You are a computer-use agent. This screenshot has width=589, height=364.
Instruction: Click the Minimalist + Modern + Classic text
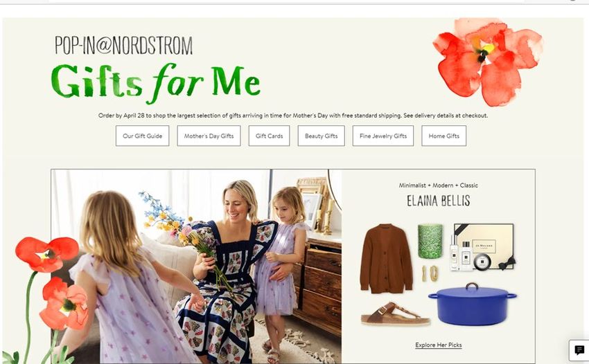click(x=439, y=185)
